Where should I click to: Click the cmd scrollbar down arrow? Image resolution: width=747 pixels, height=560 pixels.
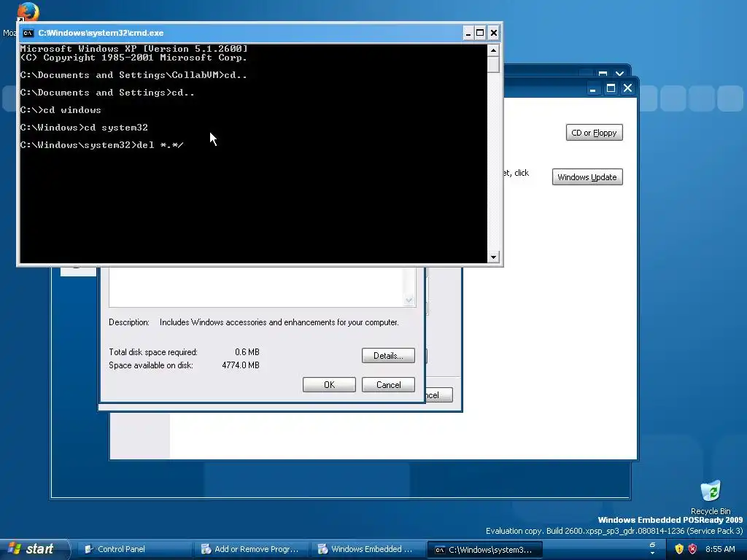tap(493, 257)
